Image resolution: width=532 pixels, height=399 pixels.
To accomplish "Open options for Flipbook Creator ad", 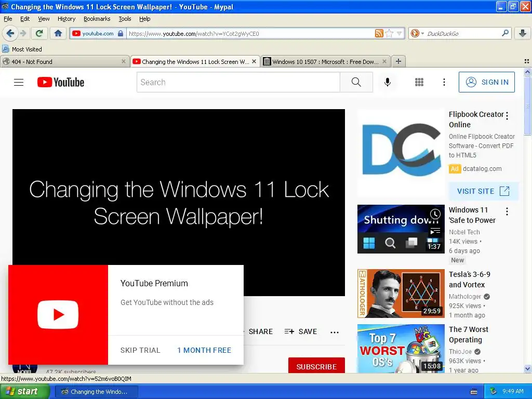I will coord(507,116).
